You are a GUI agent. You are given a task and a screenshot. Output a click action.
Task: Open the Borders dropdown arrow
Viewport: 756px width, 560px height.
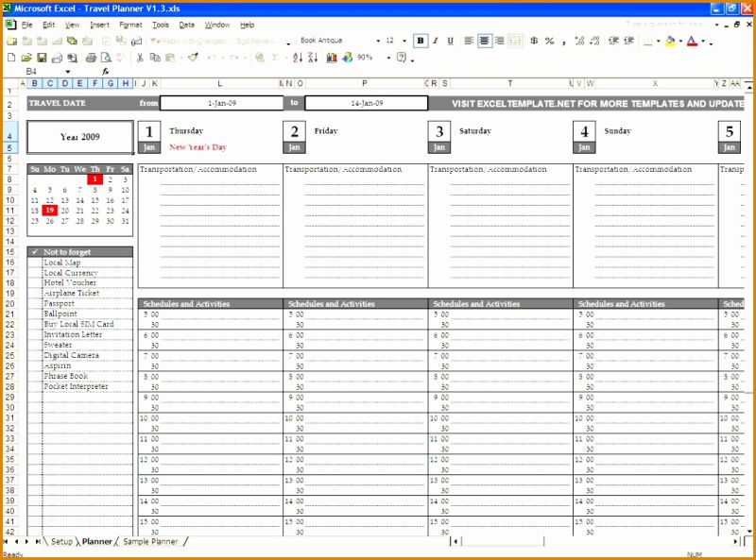point(658,41)
